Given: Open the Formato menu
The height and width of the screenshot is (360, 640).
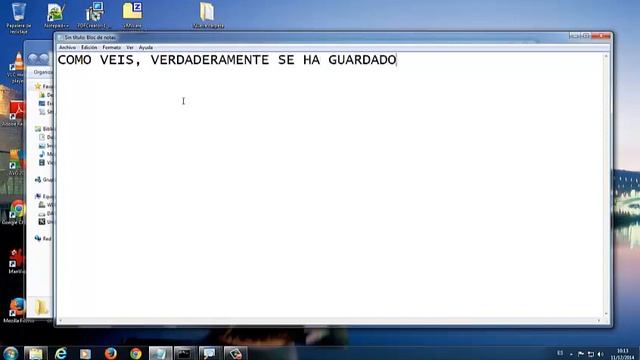Looking at the screenshot, I should click(x=111, y=47).
